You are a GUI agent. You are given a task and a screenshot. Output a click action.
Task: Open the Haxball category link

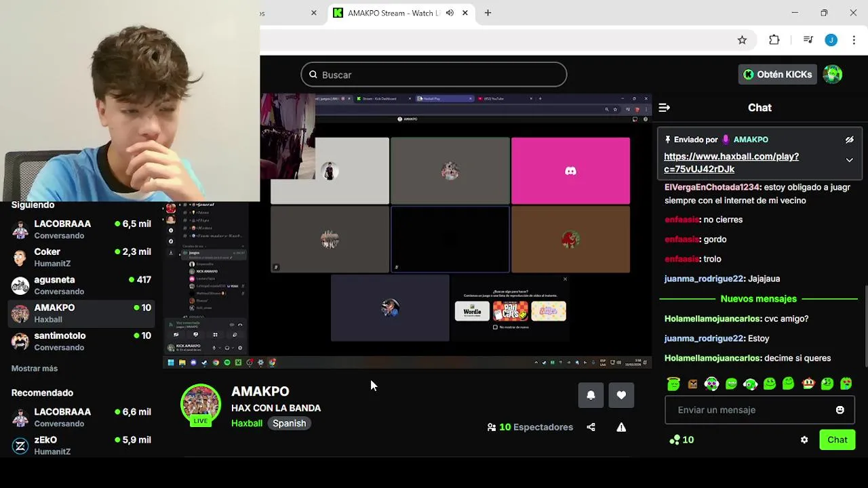coord(247,423)
